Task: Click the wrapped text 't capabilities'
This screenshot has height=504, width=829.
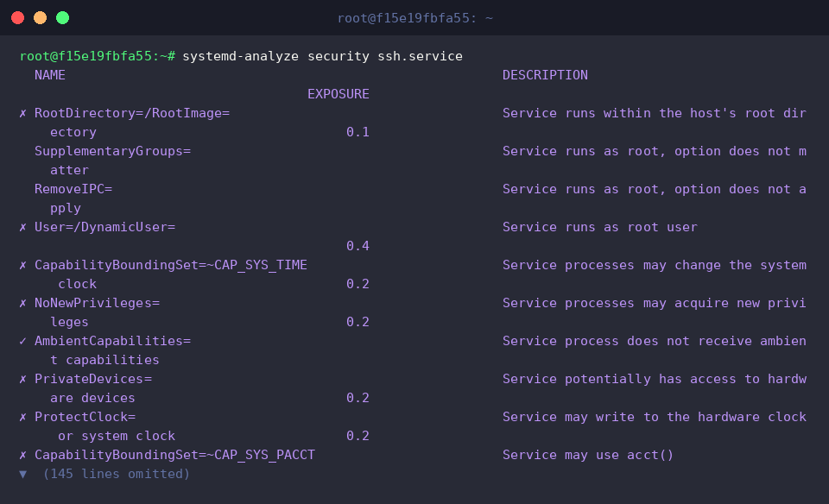Action: click(x=104, y=360)
